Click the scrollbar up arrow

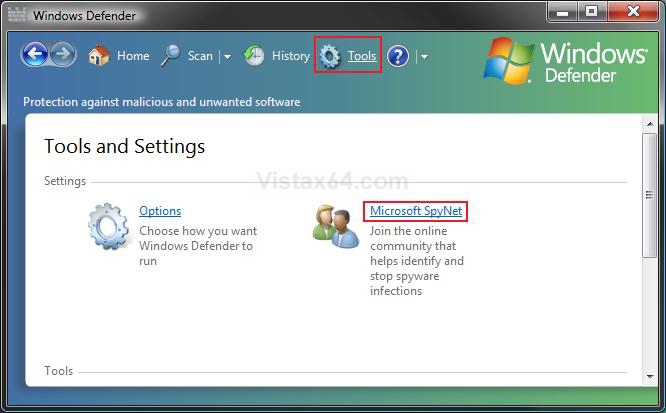click(x=649, y=124)
